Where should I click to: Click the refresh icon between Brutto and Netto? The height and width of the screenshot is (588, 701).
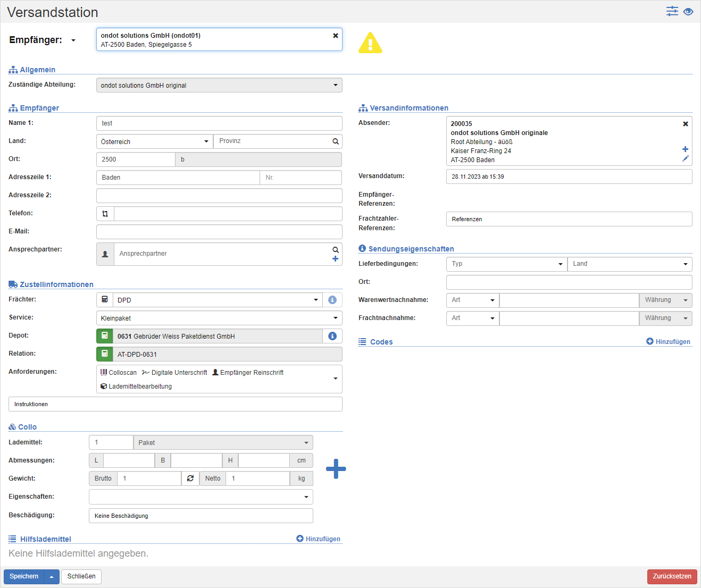tap(190, 478)
